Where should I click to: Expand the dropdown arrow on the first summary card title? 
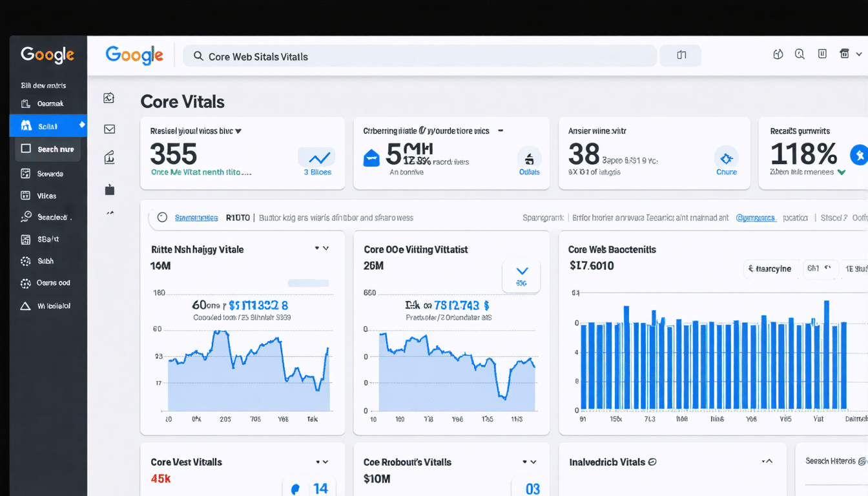point(238,130)
